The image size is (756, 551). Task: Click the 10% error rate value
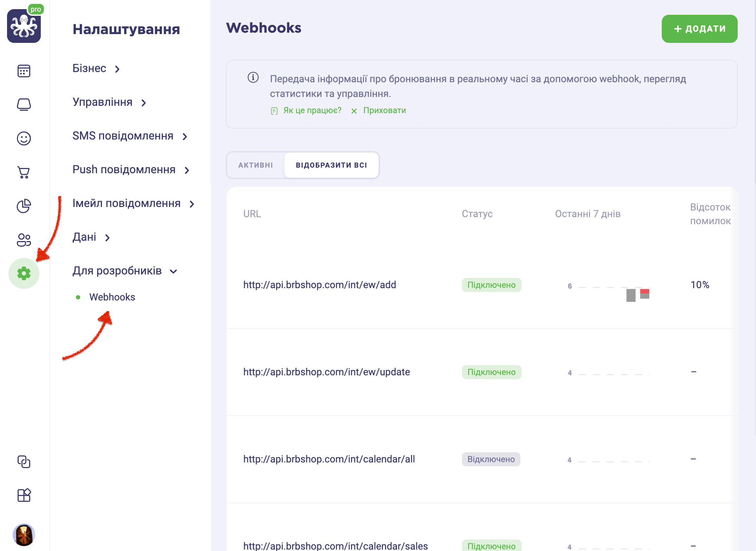pyautogui.click(x=700, y=285)
